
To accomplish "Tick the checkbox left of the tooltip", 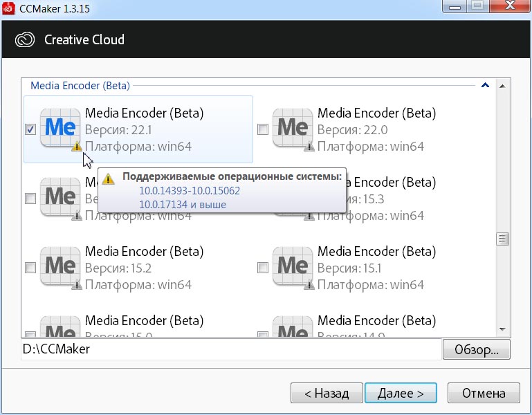I will 30,199.
